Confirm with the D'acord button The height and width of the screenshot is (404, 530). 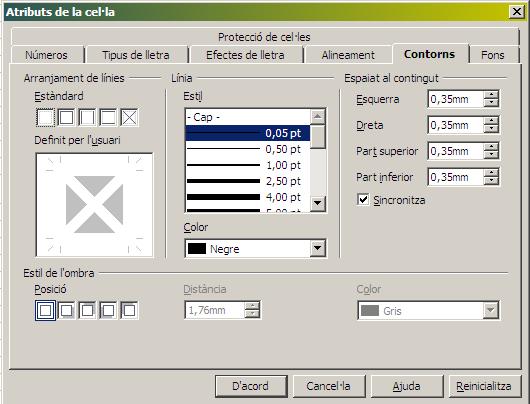click(251, 386)
